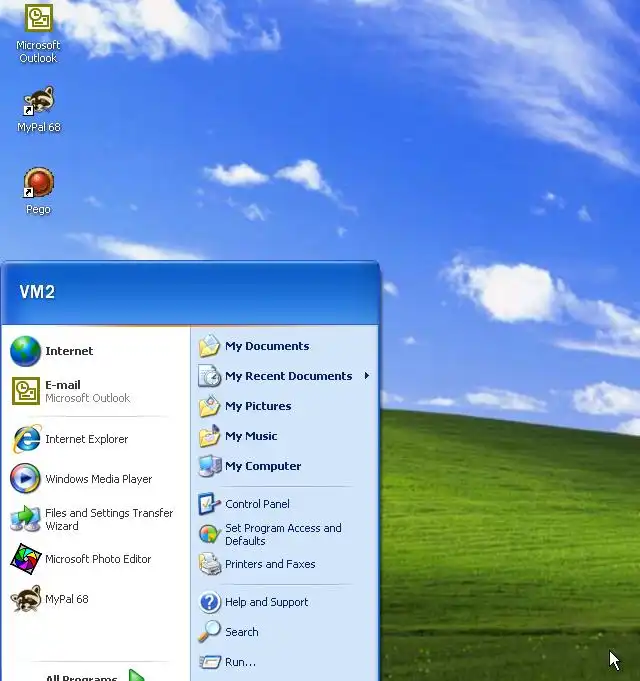This screenshot has height=681, width=640.
Task: Open Set Program Access and Defaults
Action: pos(284,534)
